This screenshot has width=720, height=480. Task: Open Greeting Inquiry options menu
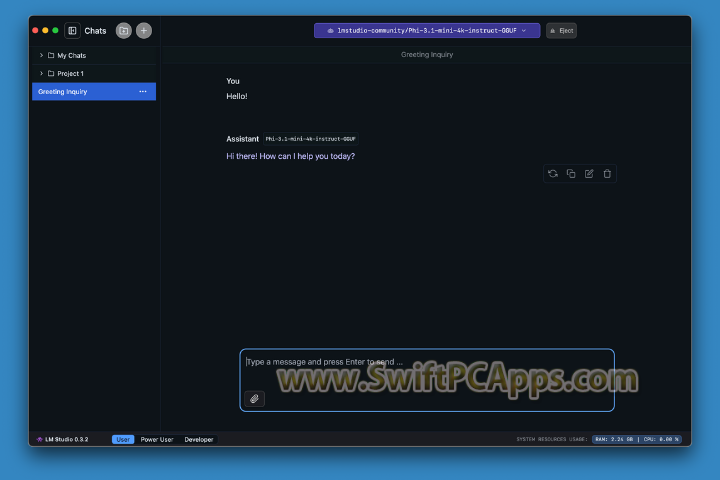[143, 91]
